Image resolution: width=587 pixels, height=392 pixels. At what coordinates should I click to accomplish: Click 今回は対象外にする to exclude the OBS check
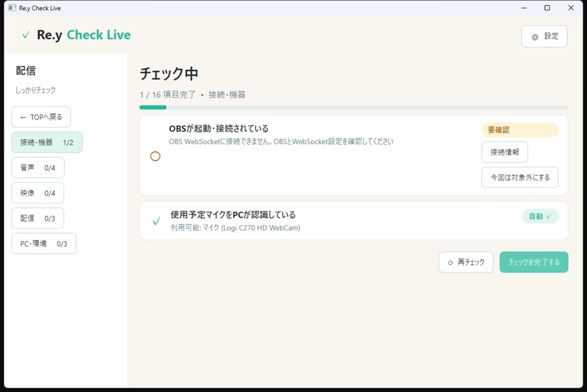[x=520, y=178]
